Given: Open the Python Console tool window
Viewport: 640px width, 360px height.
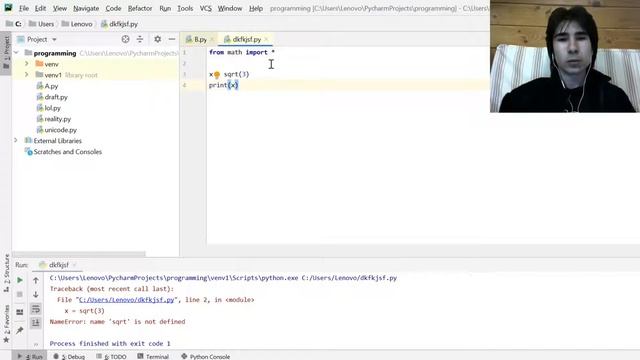Looking at the screenshot, I should tap(206, 356).
